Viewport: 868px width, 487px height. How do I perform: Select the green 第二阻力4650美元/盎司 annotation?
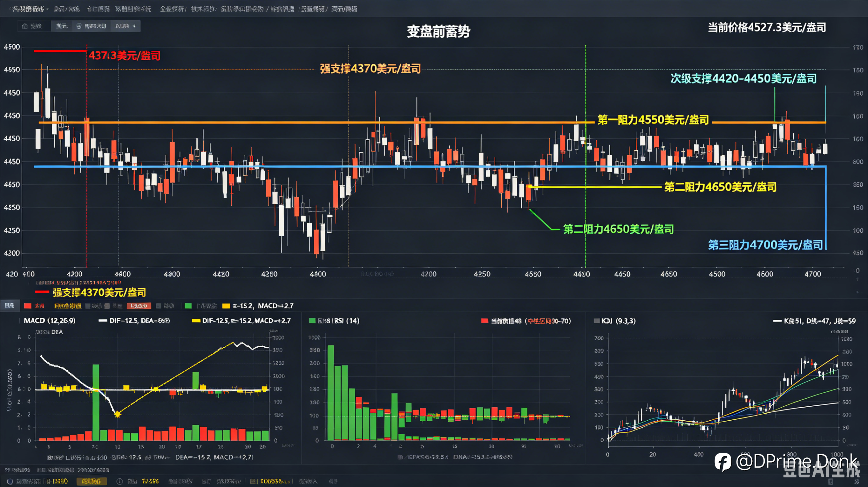(x=619, y=229)
